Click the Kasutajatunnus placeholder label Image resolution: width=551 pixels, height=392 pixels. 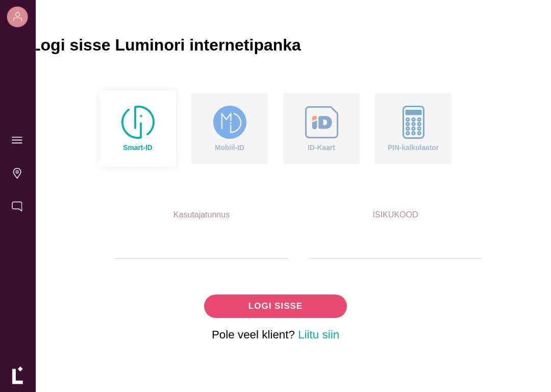coord(202,214)
